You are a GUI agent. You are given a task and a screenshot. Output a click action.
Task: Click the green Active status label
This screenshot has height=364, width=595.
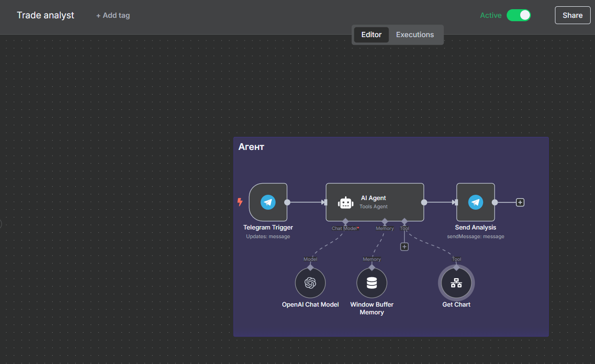491,15
